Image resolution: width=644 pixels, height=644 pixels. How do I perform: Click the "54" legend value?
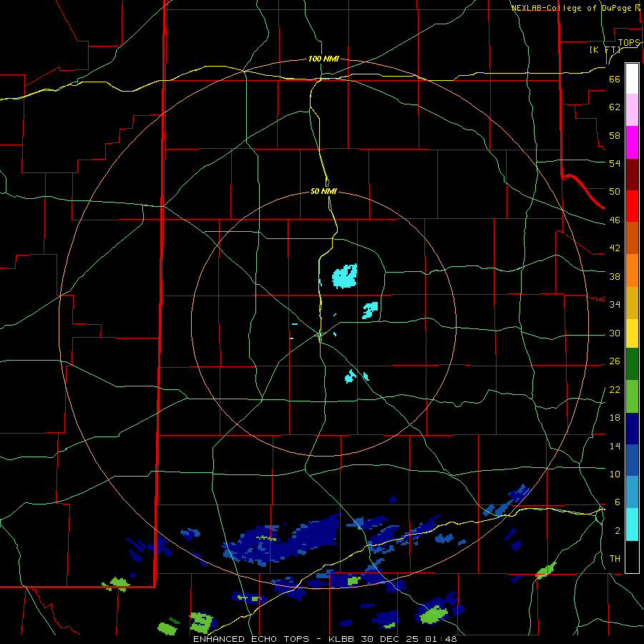(x=615, y=163)
